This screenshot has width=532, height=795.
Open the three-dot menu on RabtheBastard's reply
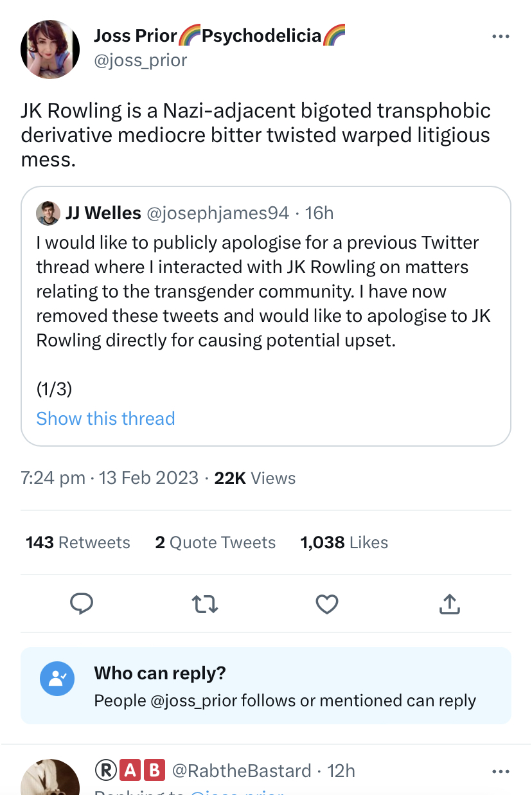pos(501,771)
